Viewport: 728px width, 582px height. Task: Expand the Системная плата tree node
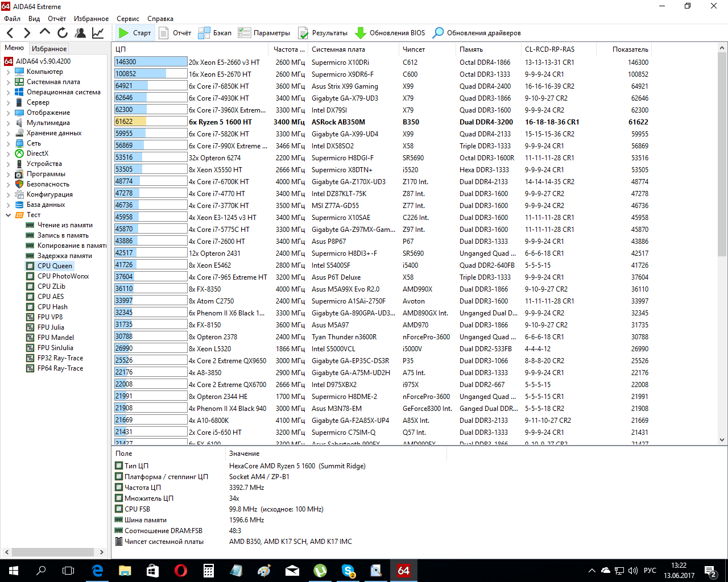point(8,82)
